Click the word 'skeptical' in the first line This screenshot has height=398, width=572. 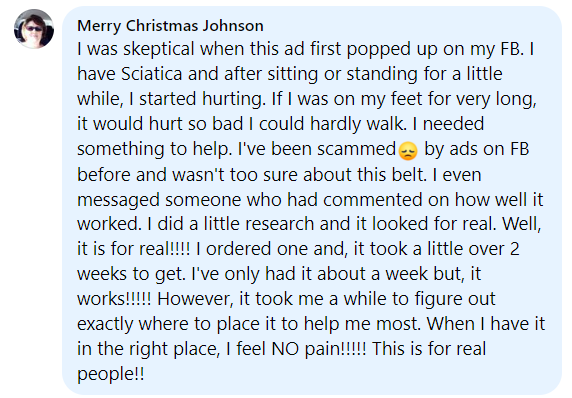(159, 50)
